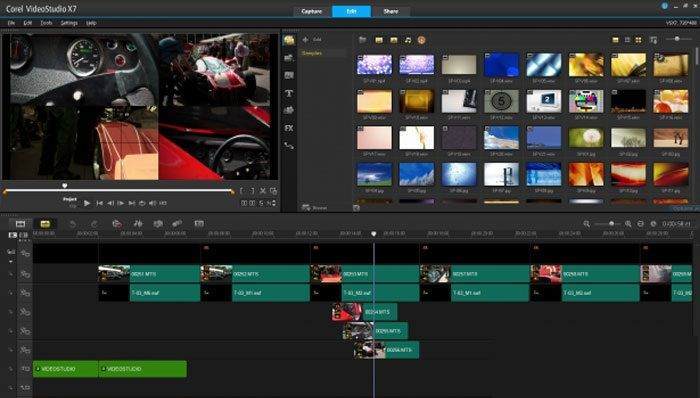Click the sort clips in library icon
700x398 pixels.
pyautogui.click(x=654, y=40)
